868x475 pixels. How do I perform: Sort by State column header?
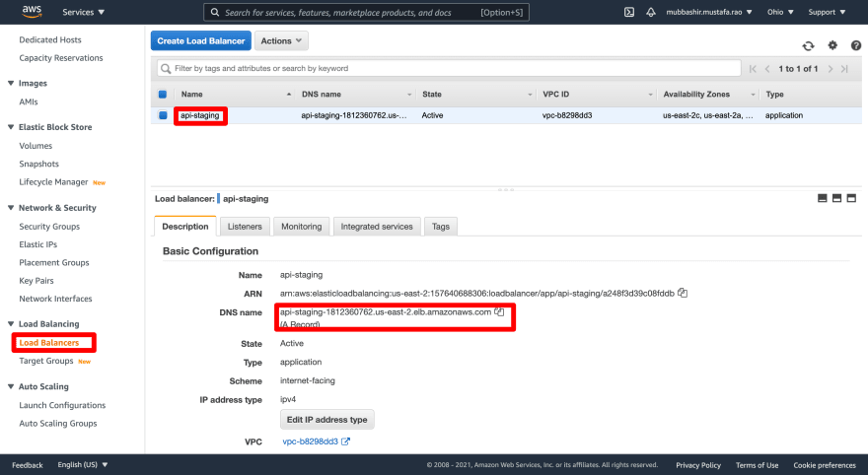(476, 94)
